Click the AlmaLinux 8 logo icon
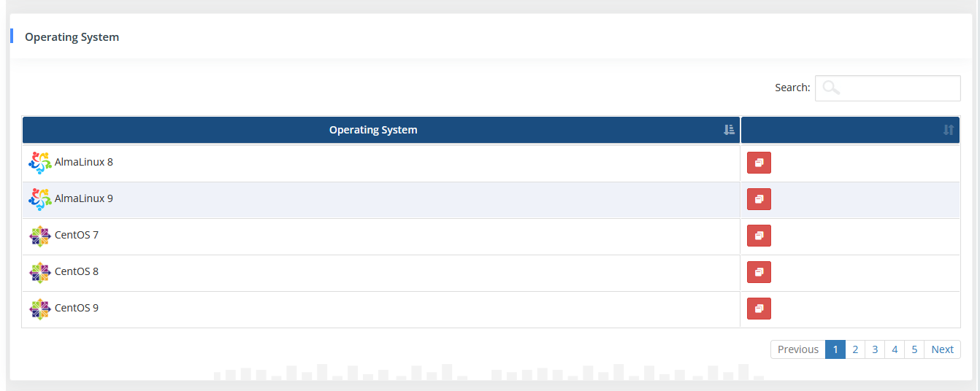This screenshot has width=980, height=391. (40, 163)
